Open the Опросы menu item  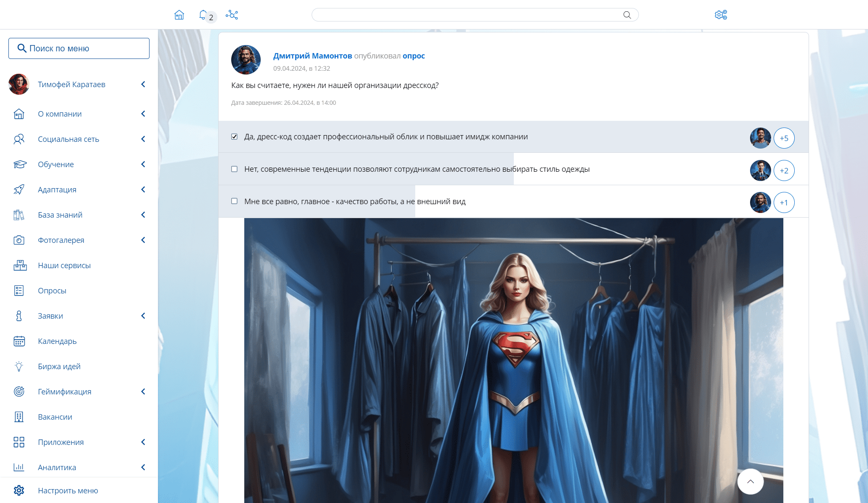tap(52, 290)
